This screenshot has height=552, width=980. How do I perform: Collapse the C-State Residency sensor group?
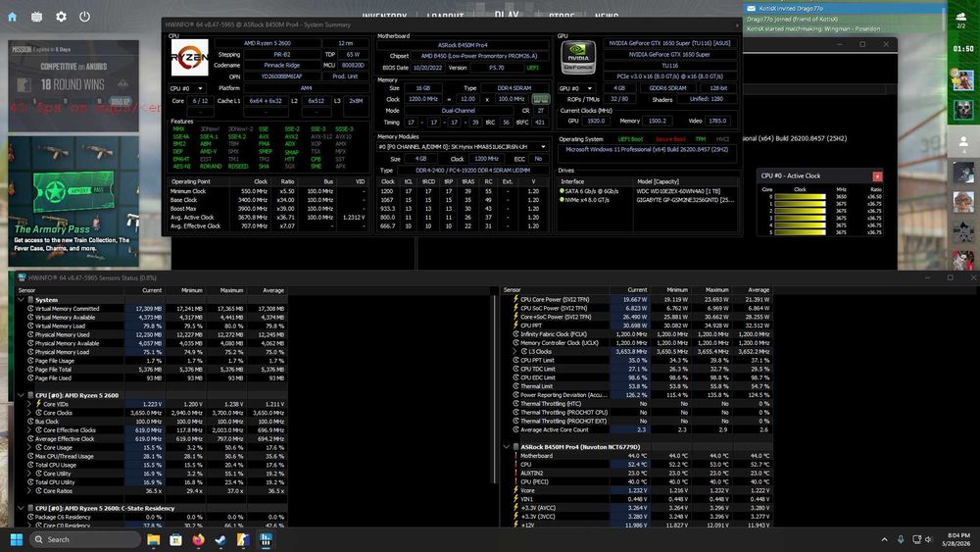click(x=21, y=508)
